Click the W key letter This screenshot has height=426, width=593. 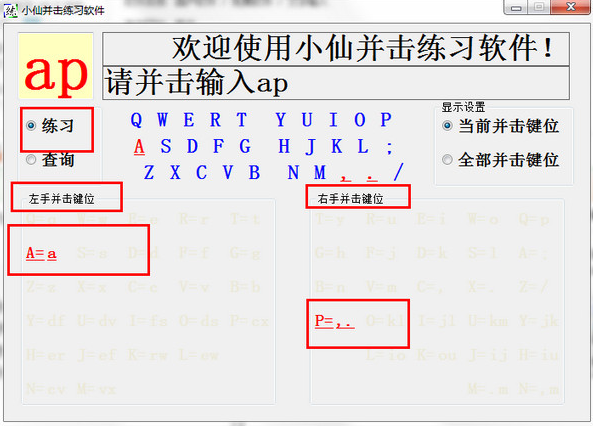point(162,120)
